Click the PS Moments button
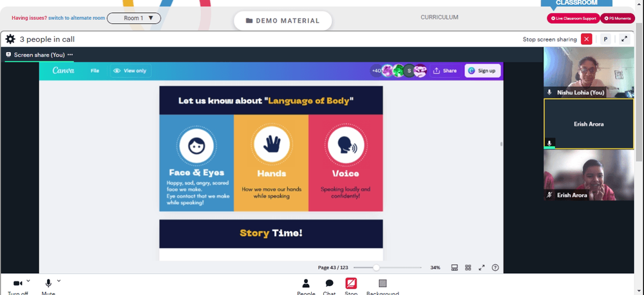This screenshot has width=644, height=295. [618, 19]
